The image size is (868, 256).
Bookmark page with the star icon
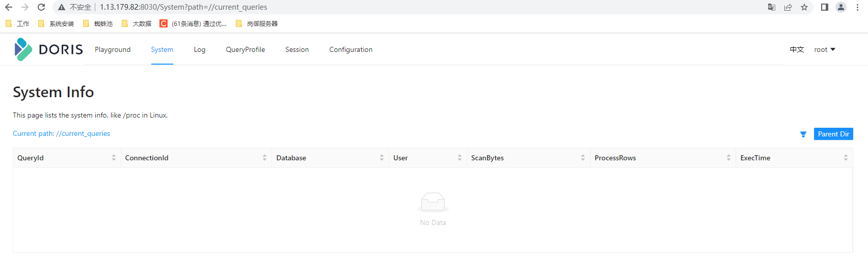click(x=804, y=7)
